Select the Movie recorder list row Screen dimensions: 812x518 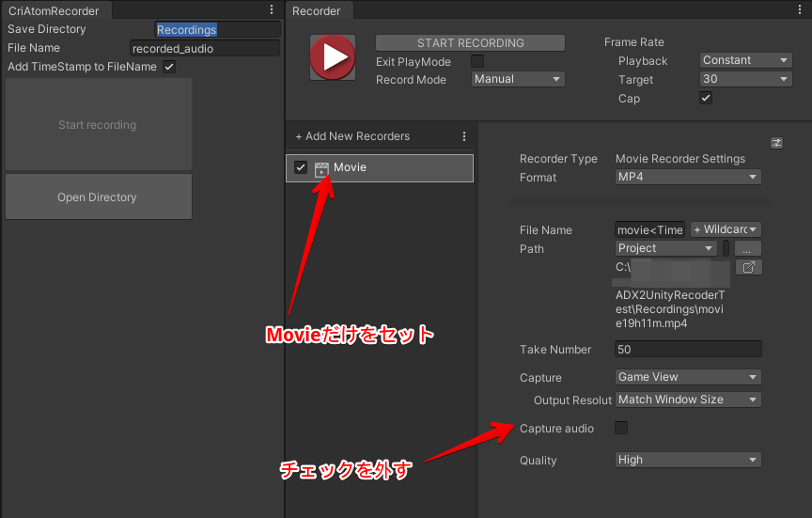[380, 168]
